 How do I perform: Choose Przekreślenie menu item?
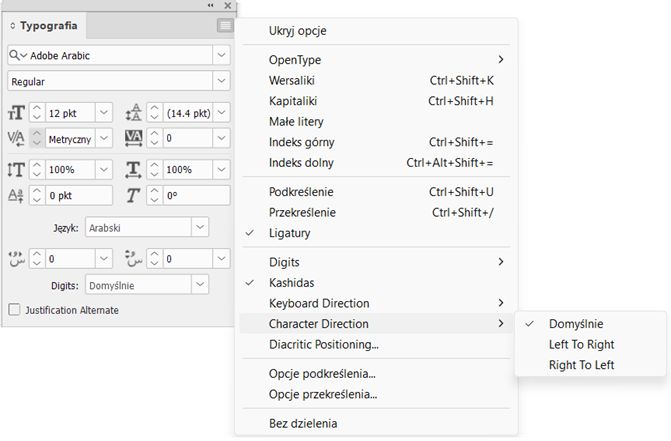pyautogui.click(x=377, y=213)
